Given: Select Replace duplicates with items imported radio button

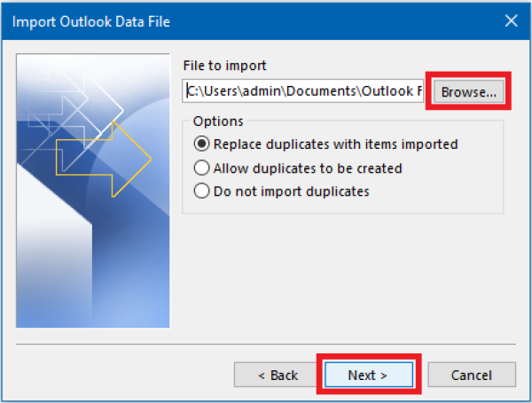Looking at the screenshot, I should [x=201, y=144].
